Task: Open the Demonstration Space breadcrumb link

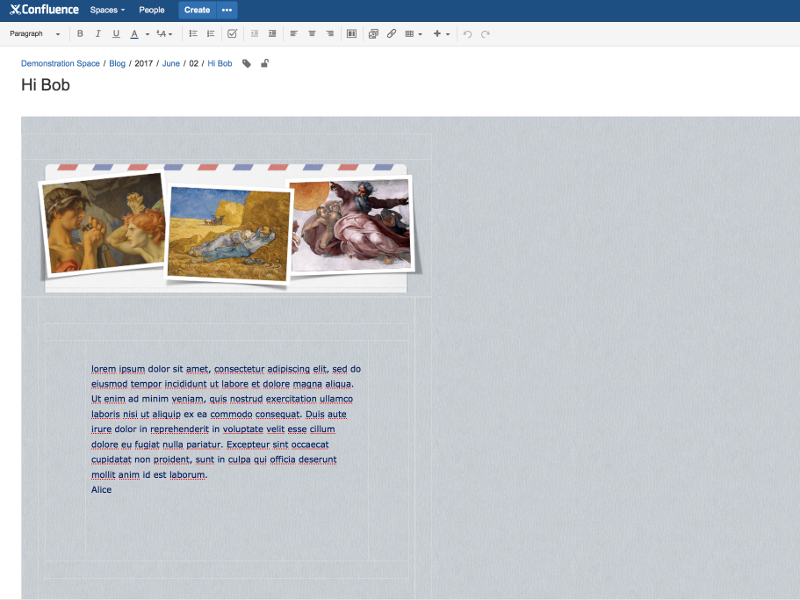Action: click(x=60, y=63)
